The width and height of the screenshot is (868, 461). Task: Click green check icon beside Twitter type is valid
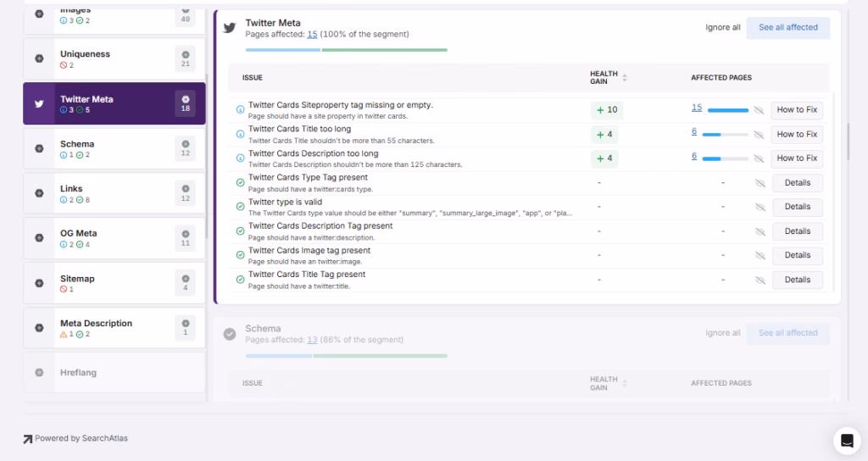[240, 207]
